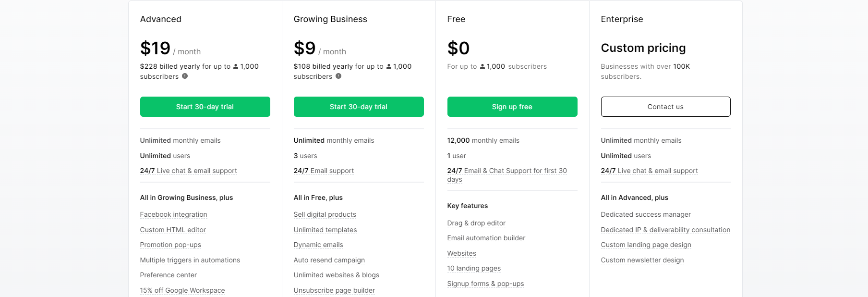The image size is (868, 297).
Task: Open the Email automation builder feature
Action: [x=486, y=238]
